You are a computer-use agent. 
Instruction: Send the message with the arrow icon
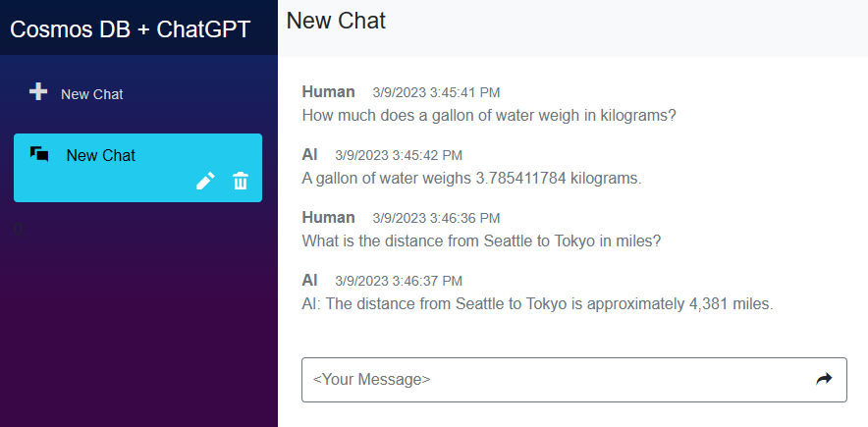click(x=823, y=379)
